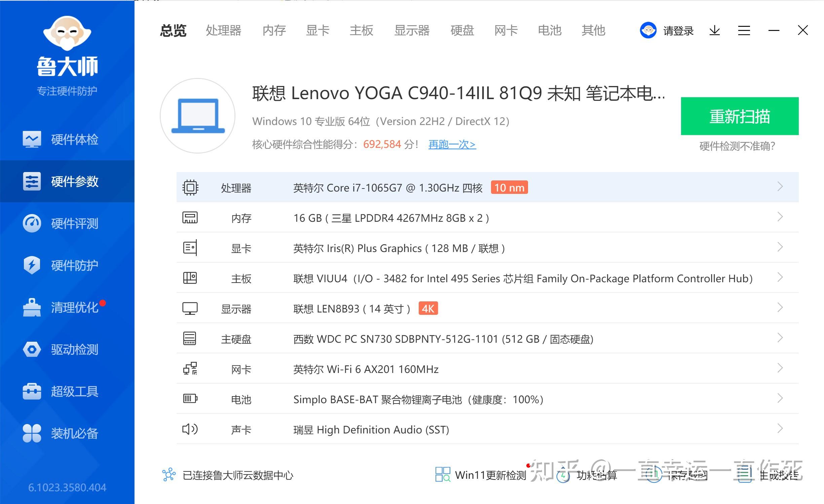Click 请登录 to sign in
Viewport: 824px width, 504px height.
coord(678,30)
